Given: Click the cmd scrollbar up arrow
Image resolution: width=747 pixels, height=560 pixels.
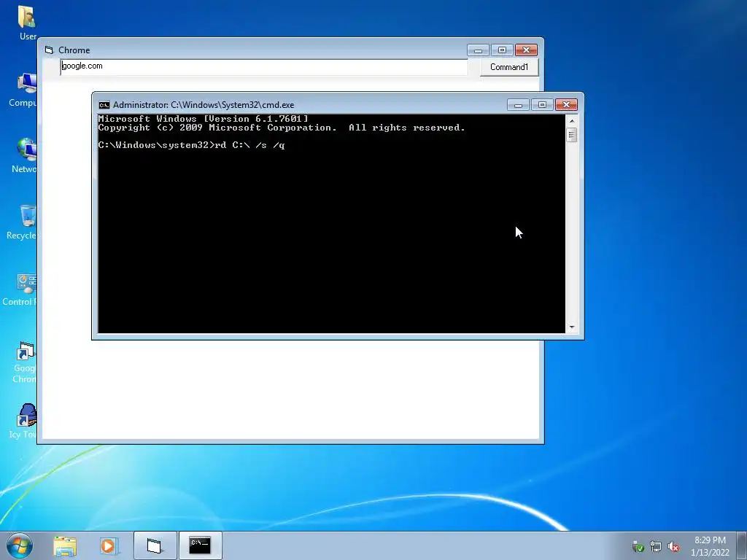Looking at the screenshot, I should coord(572,121).
